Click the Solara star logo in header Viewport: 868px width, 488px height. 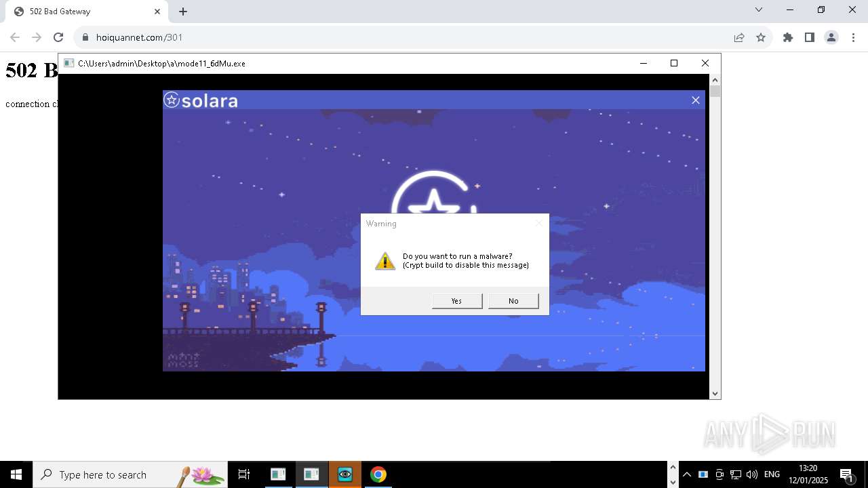[x=172, y=100]
